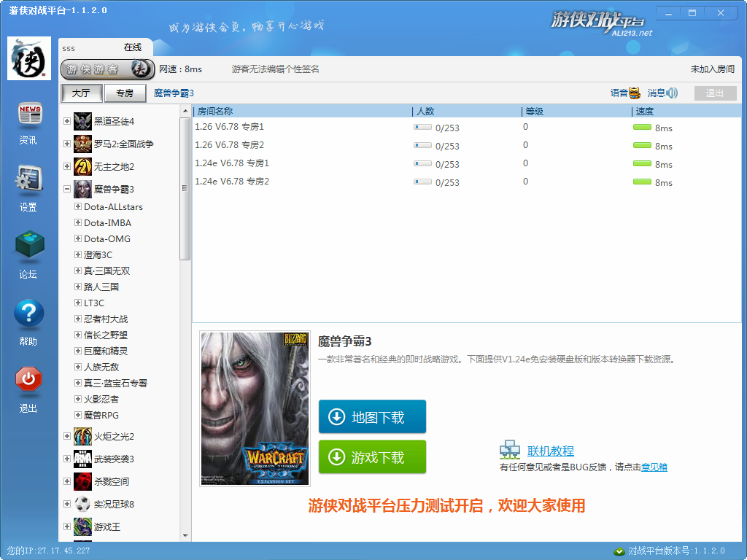Click the player-count bar for 1.26 V6.78 专房1
Image resolution: width=747 pixels, height=560 pixels.
click(x=422, y=127)
